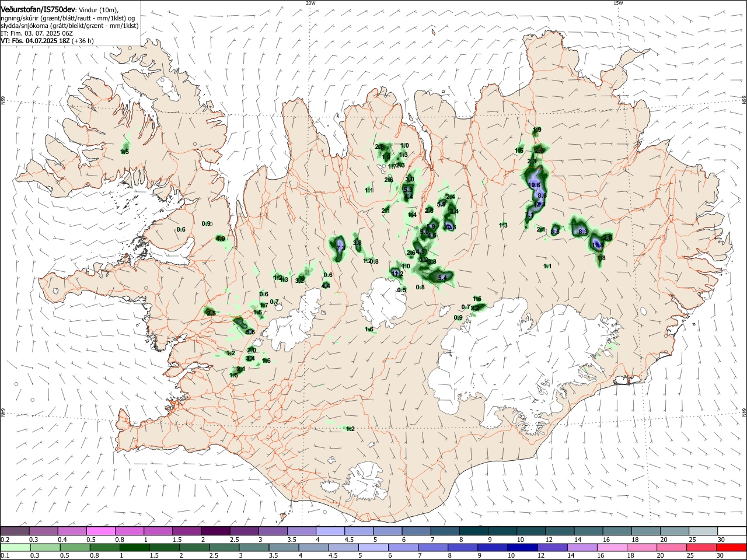Click the 0.5 value beside the central glacier
747x560 pixels.
coord(402,290)
